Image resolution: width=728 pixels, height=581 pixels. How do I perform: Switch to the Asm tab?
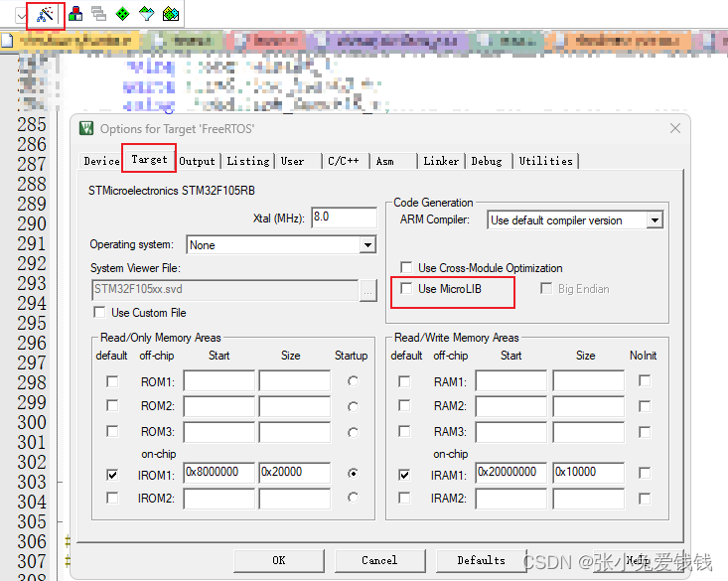coord(385,161)
